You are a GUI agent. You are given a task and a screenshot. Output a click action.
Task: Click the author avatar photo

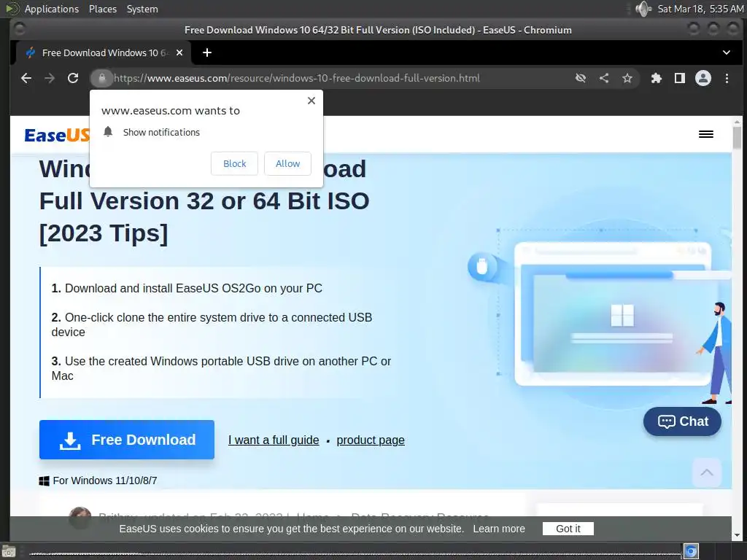click(80, 517)
